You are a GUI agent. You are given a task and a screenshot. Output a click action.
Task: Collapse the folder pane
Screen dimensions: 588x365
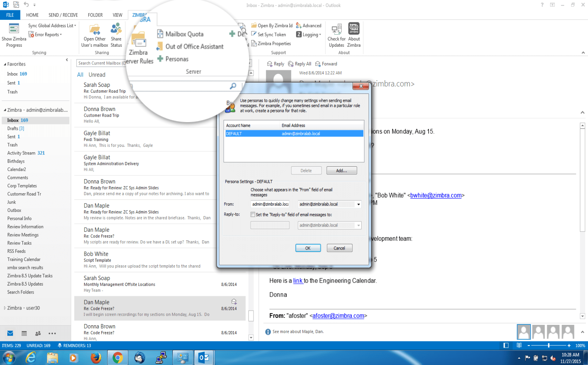pyautogui.click(x=67, y=60)
